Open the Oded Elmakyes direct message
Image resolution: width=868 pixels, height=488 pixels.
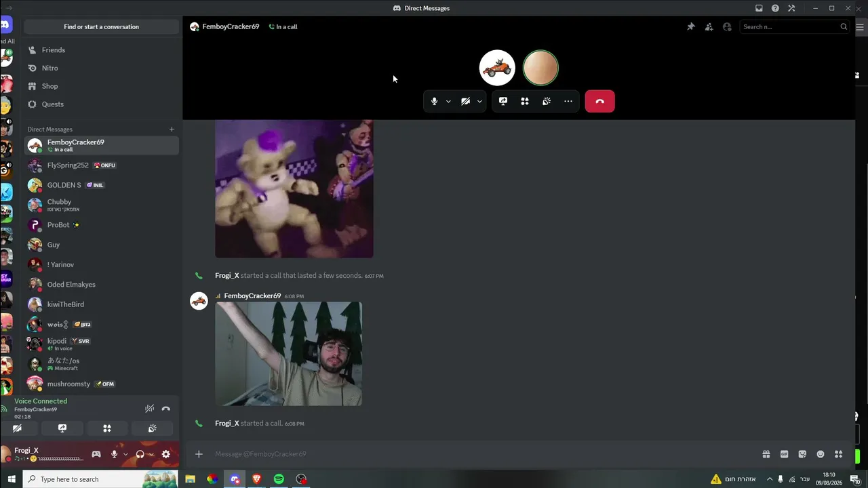pos(102,285)
